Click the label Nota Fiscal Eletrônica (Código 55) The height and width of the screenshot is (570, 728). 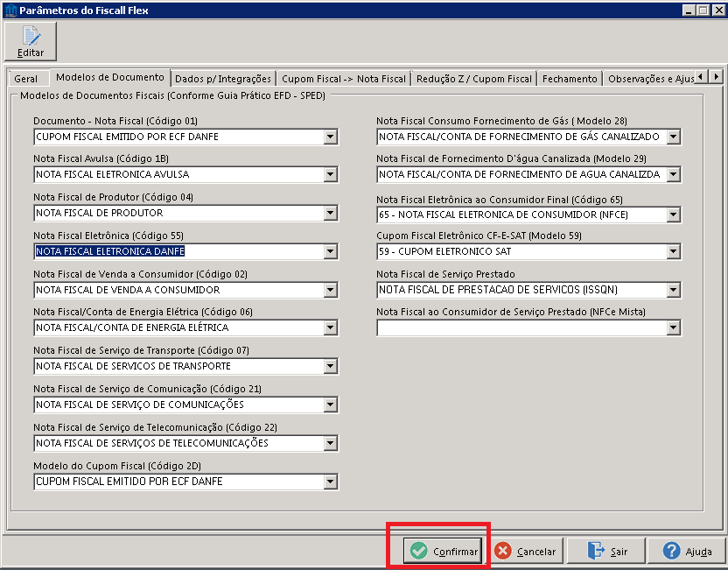click(x=108, y=236)
